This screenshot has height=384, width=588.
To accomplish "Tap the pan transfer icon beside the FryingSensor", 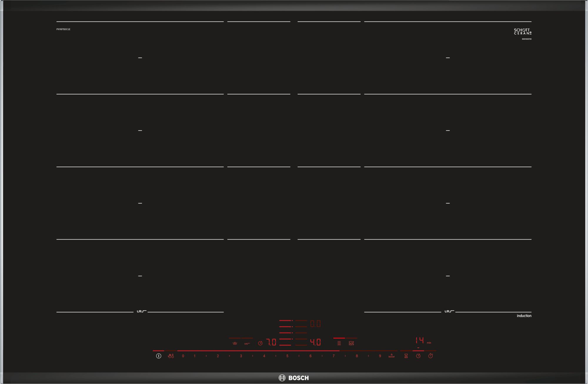I will coord(248,343).
